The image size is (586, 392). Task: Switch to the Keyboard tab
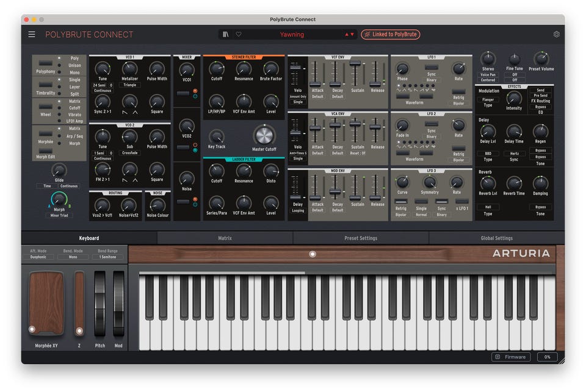tap(89, 238)
